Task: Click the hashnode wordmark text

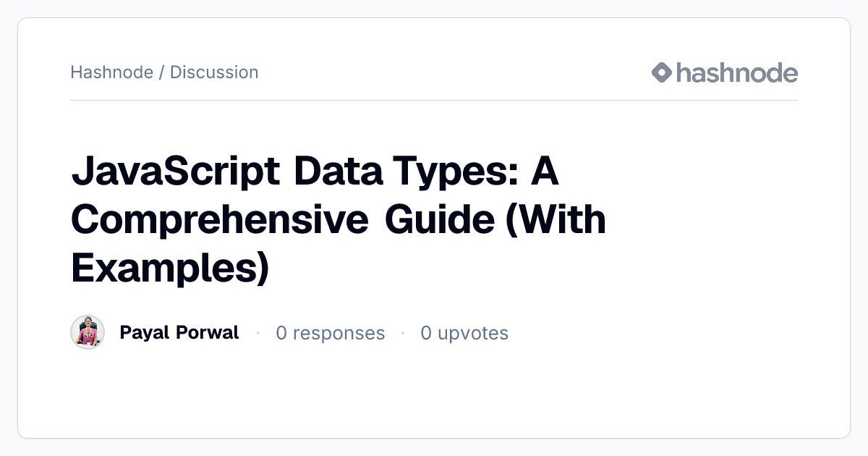Action: click(737, 72)
